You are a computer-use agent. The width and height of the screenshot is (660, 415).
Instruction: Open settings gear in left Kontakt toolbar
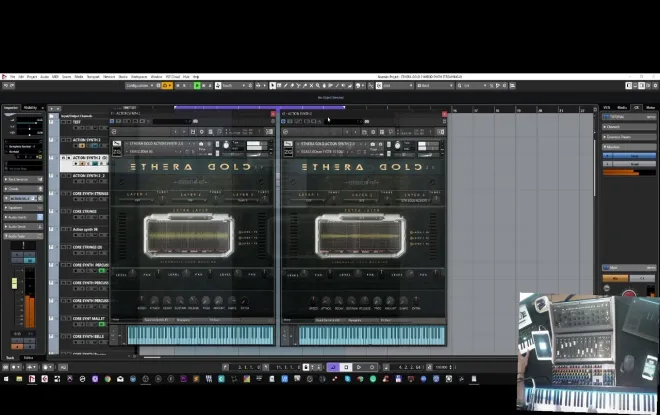(202, 132)
